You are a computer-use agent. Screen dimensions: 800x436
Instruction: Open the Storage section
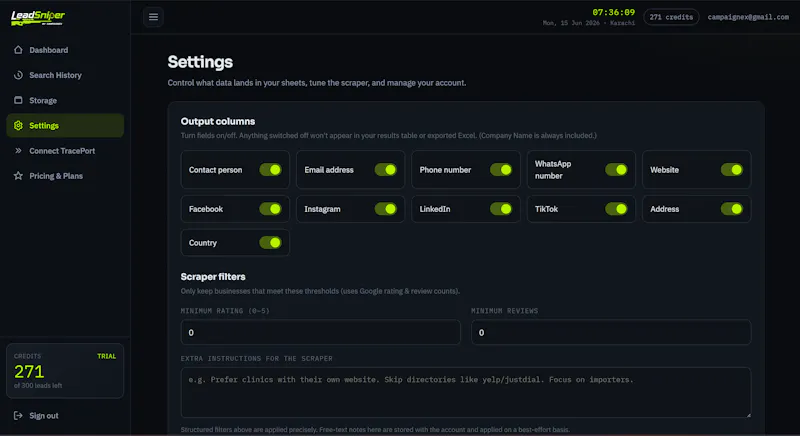click(65, 100)
